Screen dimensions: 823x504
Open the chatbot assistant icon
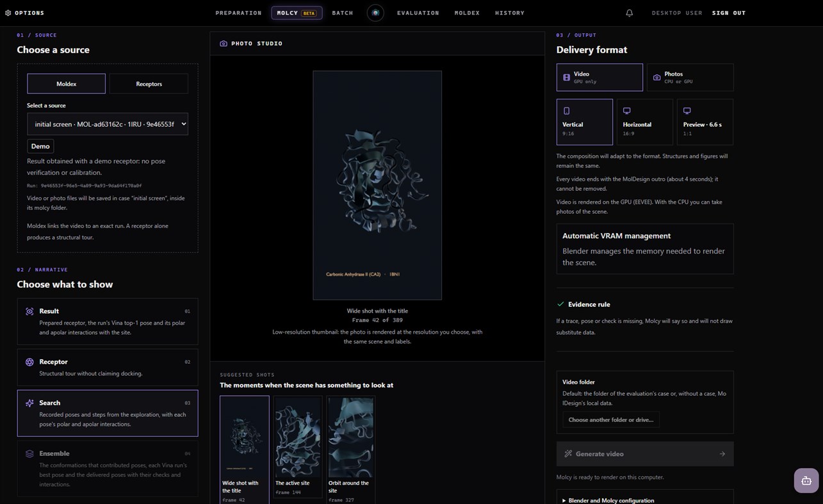[x=806, y=481]
